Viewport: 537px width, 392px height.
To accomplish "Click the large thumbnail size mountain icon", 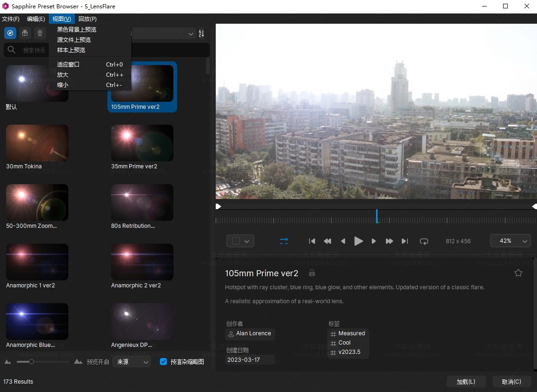I will pyautogui.click(x=78, y=361).
